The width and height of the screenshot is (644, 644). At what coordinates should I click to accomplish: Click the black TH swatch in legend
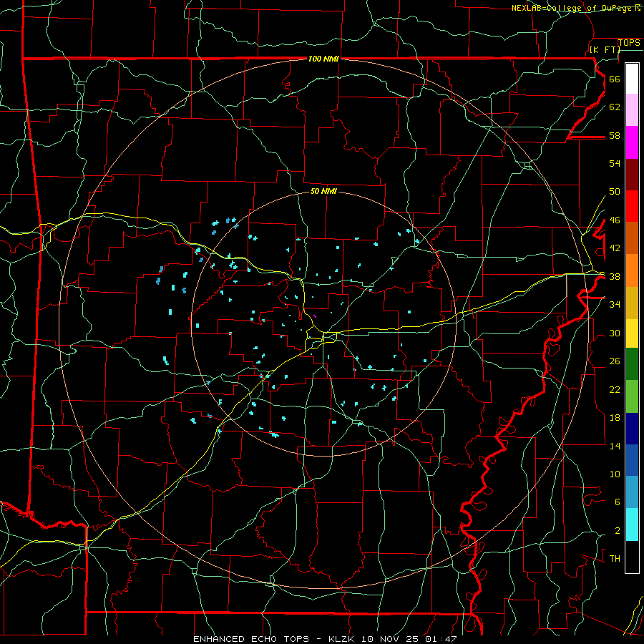(632, 557)
